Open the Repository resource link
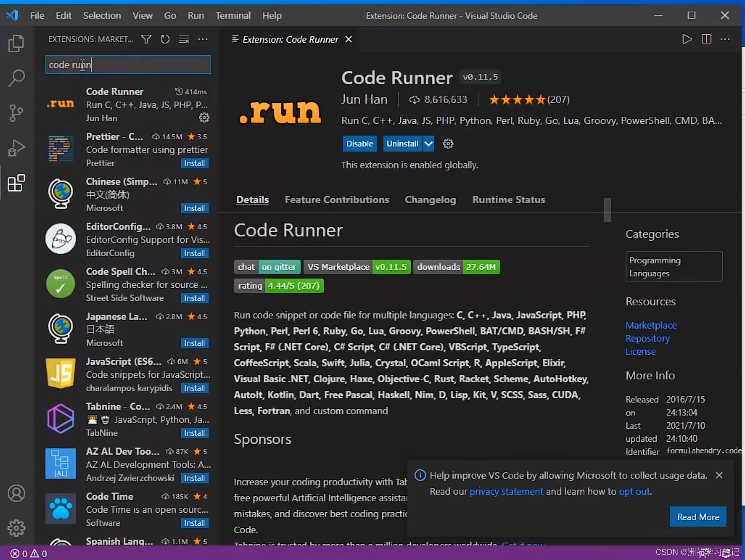 (x=648, y=338)
